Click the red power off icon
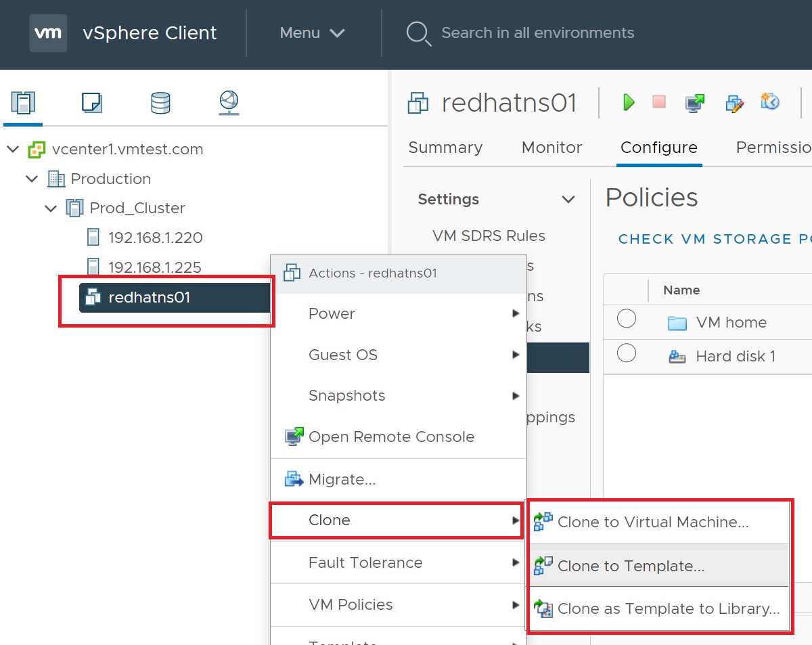 pyautogui.click(x=659, y=102)
